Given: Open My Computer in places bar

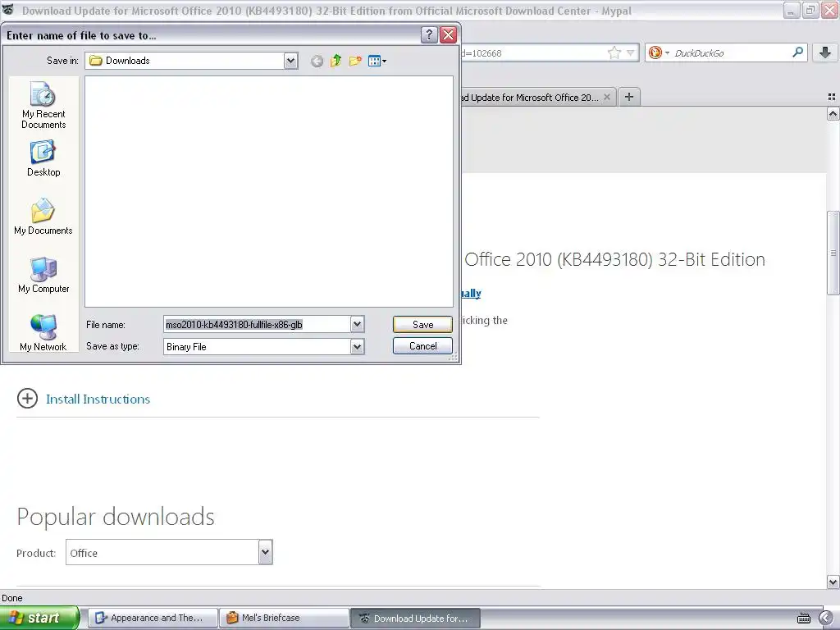Looking at the screenshot, I should (x=43, y=276).
